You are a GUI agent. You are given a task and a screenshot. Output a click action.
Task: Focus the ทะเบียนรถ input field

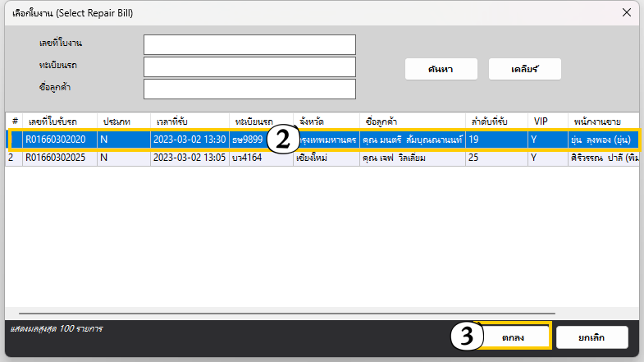[249, 66]
